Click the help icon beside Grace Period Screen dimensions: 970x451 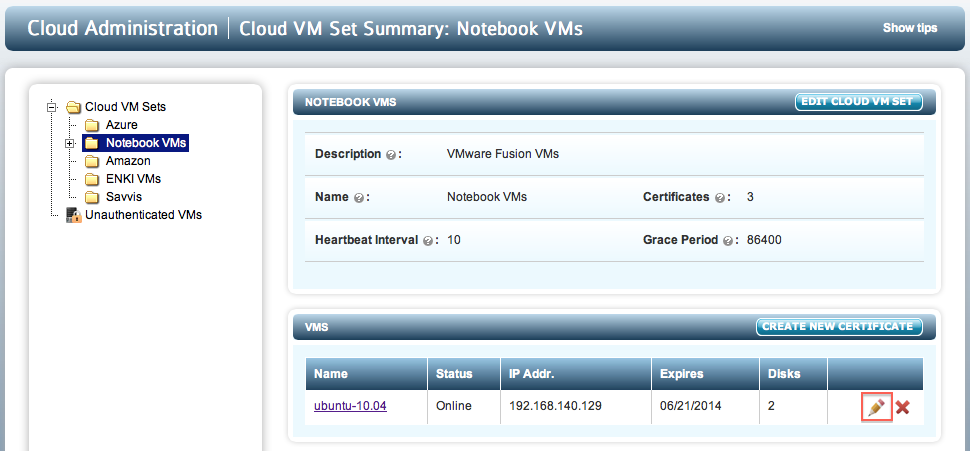pyautogui.click(x=728, y=241)
